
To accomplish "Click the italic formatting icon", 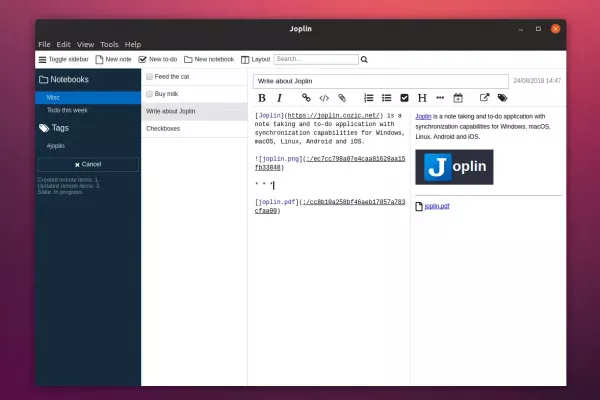I will (279, 98).
